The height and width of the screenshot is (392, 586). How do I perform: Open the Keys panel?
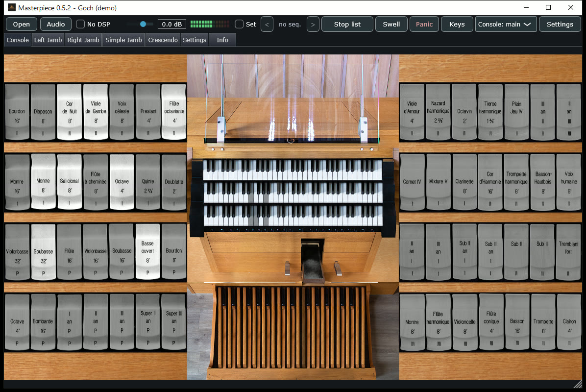[457, 24]
